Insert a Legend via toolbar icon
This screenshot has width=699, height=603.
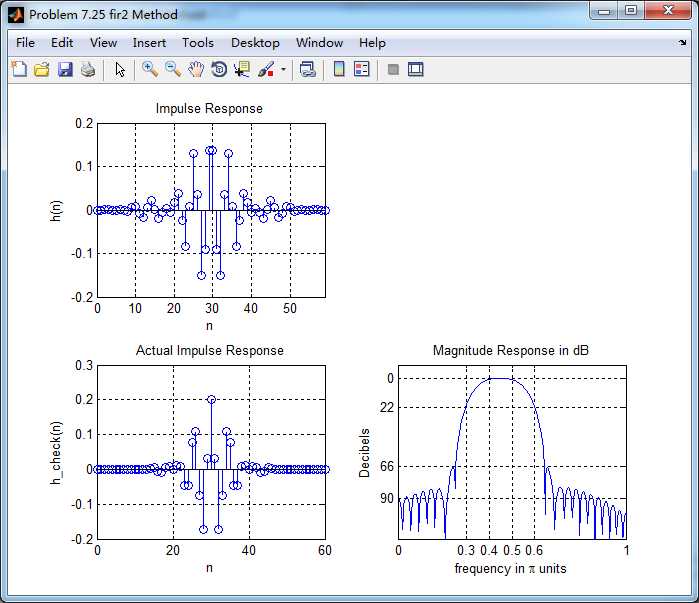(x=362, y=70)
